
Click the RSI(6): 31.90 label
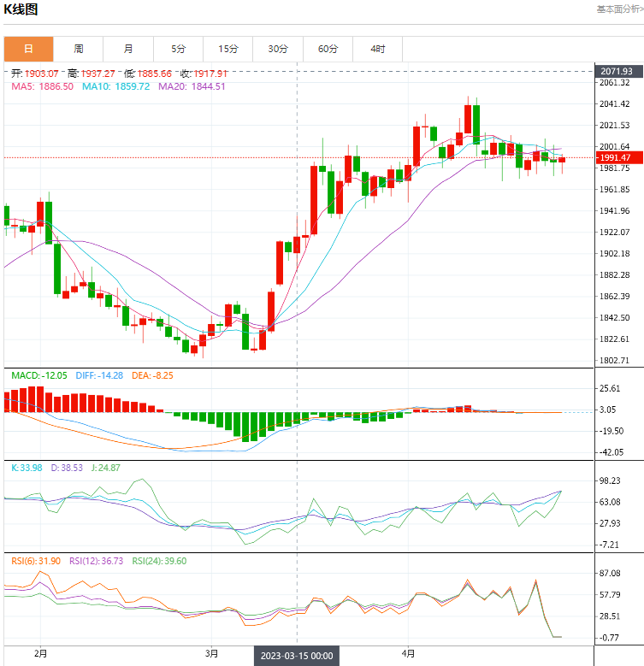36,561
